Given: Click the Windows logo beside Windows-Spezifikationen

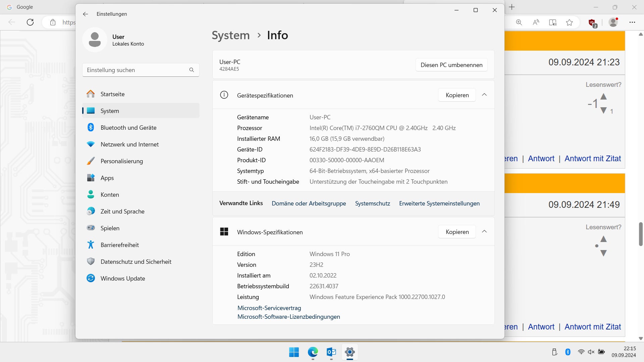Looking at the screenshot, I should click(224, 232).
